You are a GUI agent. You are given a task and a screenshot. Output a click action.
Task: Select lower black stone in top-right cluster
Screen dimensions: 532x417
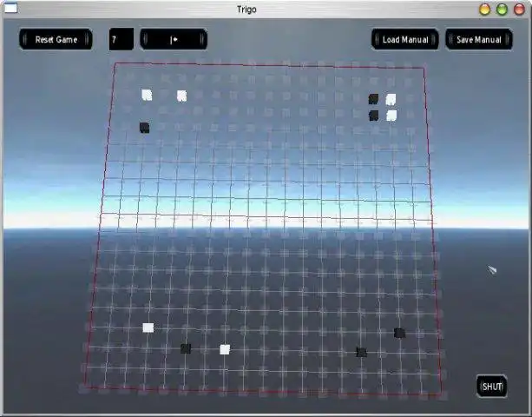click(x=373, y=116)
